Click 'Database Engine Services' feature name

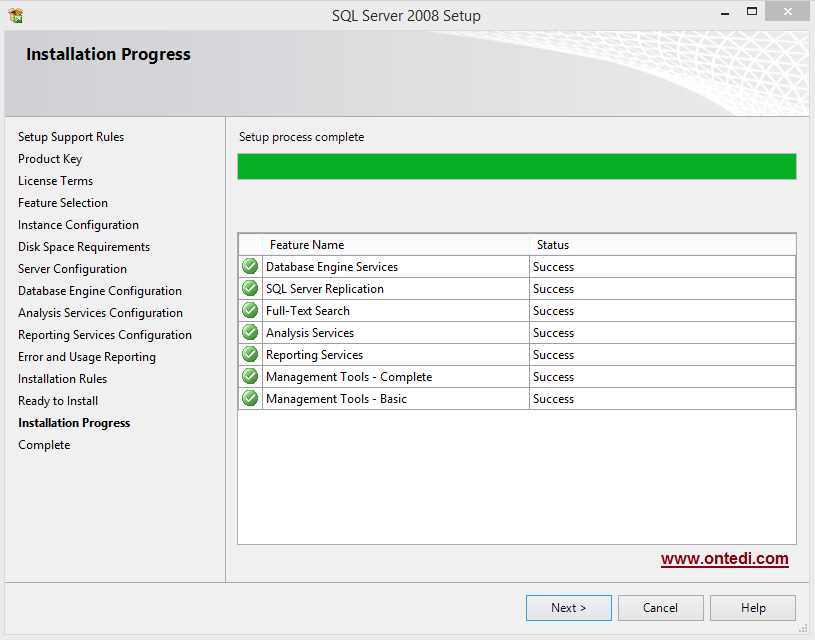click(332, 267)
